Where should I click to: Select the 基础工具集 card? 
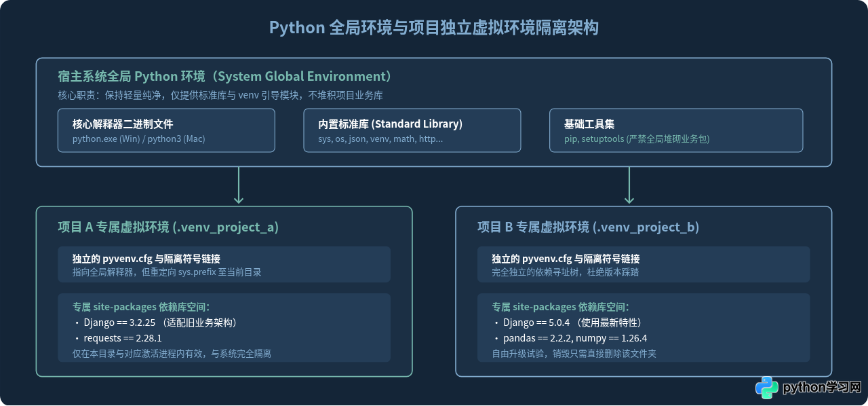pyautogui.click(x=676, y=130)
